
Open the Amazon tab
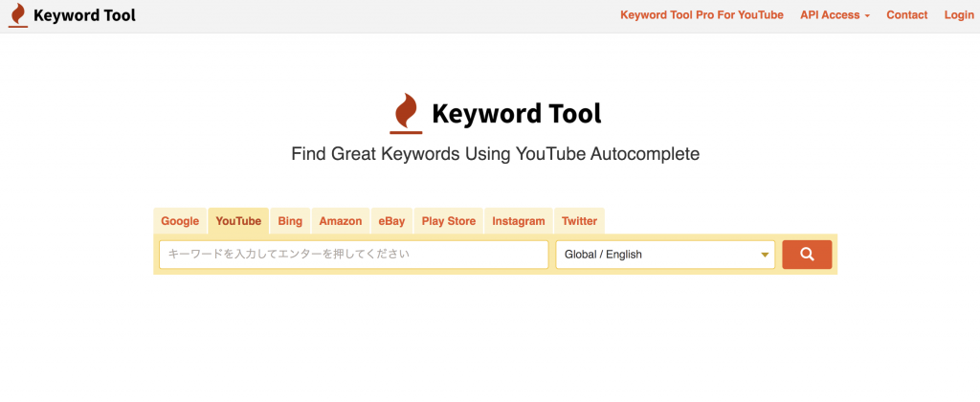[341, 221]
